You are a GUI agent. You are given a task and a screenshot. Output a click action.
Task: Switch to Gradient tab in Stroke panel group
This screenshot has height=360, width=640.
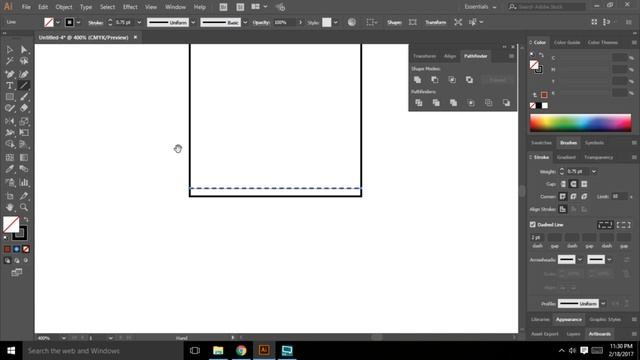point(566,158)
